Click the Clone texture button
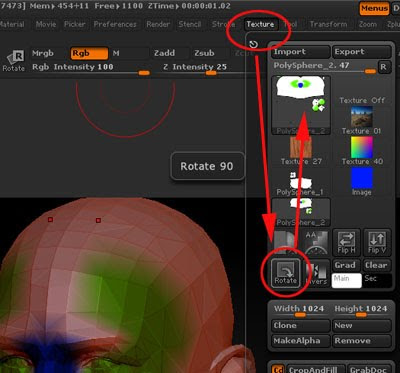Viewport: 400px width, 373px height. pyautogui.click(x=301, y=325)
